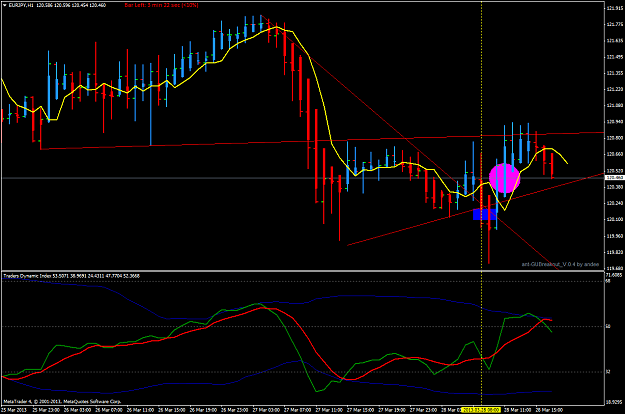Click the 68 level label on indicator scale

tap(608, 281)
